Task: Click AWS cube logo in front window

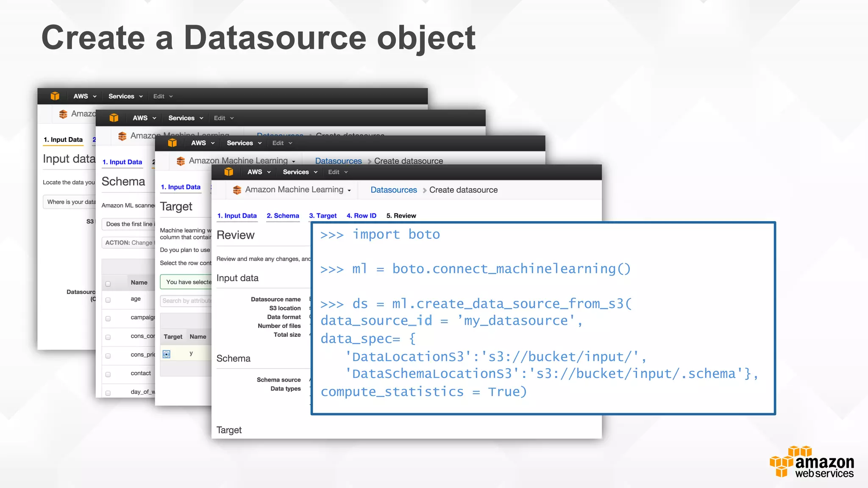Action: pos(229,172)
